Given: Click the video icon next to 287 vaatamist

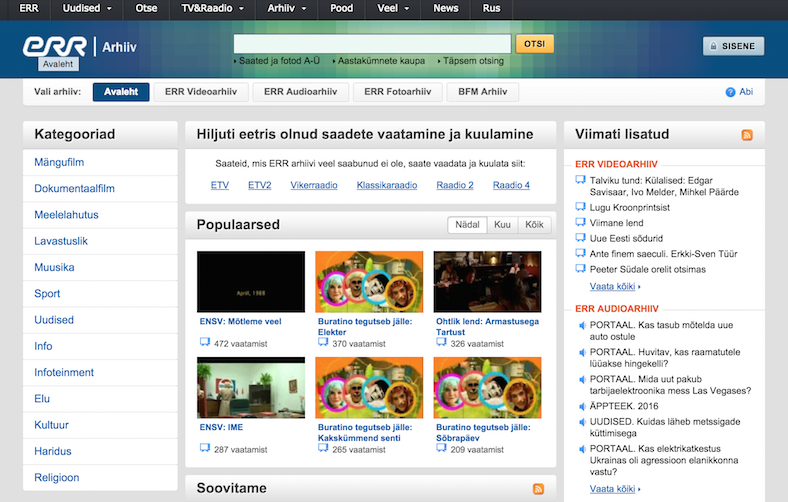Looking at the screenshot, I should (x=205, y=448).
